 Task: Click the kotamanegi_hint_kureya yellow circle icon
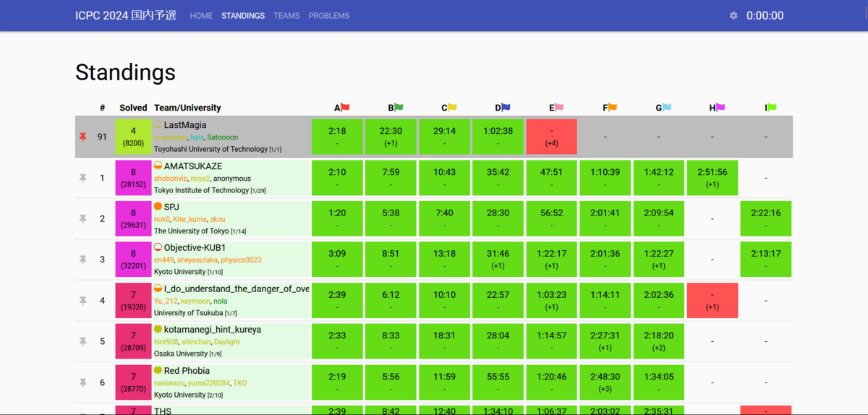pos(158,329)
